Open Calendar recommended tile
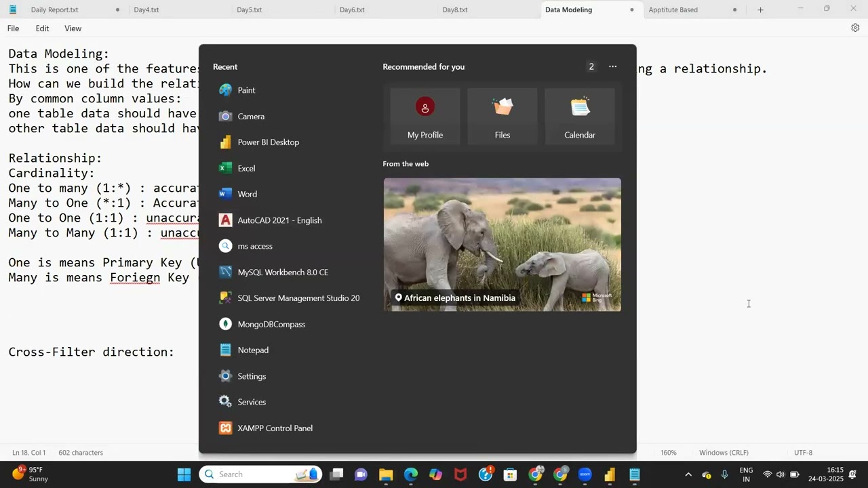This screenshot has height=488, width=868. [580, 116]
